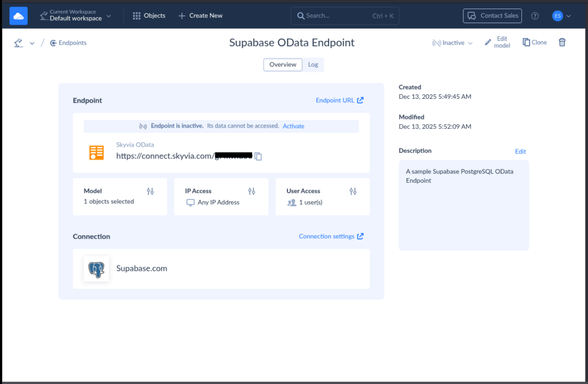This screenshot has height=384, width=588.
Task: Click the pin icon near the breadcrumb
Action: pyautogui.click(x=17, y=42)
